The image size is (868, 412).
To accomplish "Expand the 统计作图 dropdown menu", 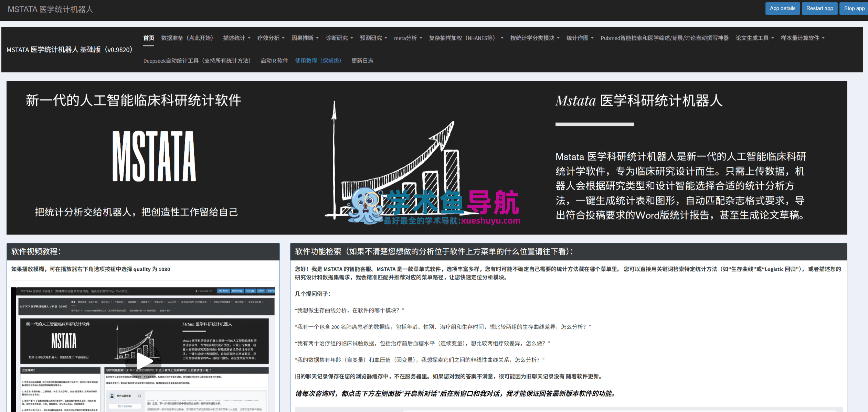I will [580, 38].
